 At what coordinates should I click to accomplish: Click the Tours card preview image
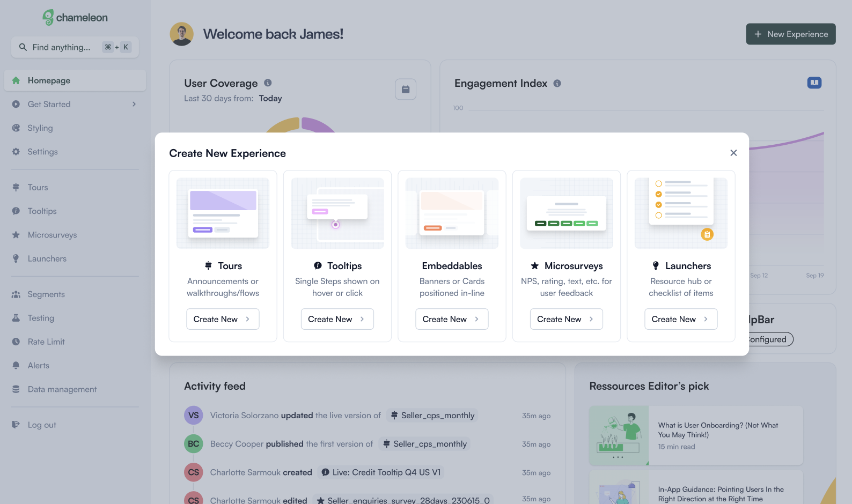click(223, 213)
